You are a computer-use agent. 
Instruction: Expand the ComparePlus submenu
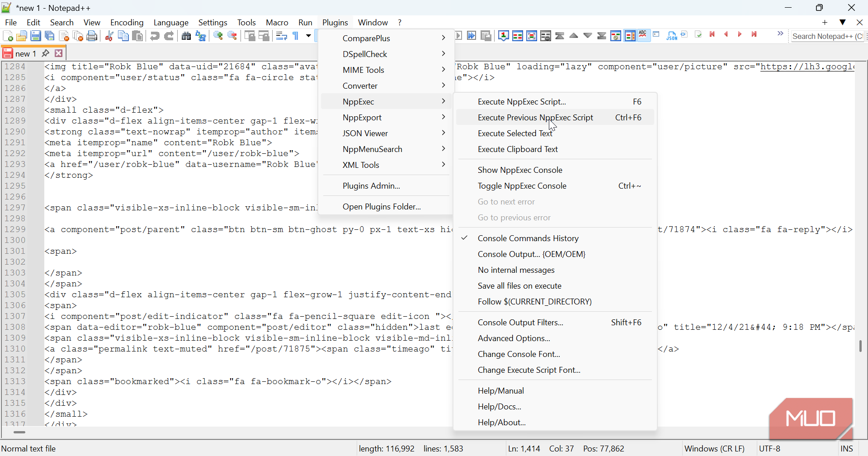386,38
